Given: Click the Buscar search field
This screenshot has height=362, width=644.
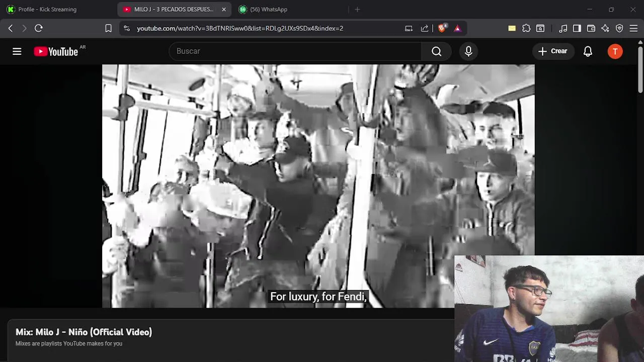Looking at the screenshot, I should tap(295, 51).
